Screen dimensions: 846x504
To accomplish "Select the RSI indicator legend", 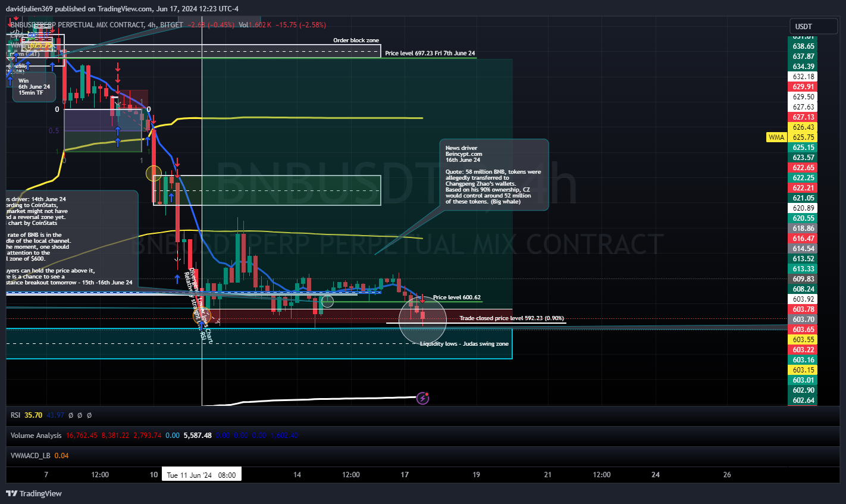I will tap(15, 415).
